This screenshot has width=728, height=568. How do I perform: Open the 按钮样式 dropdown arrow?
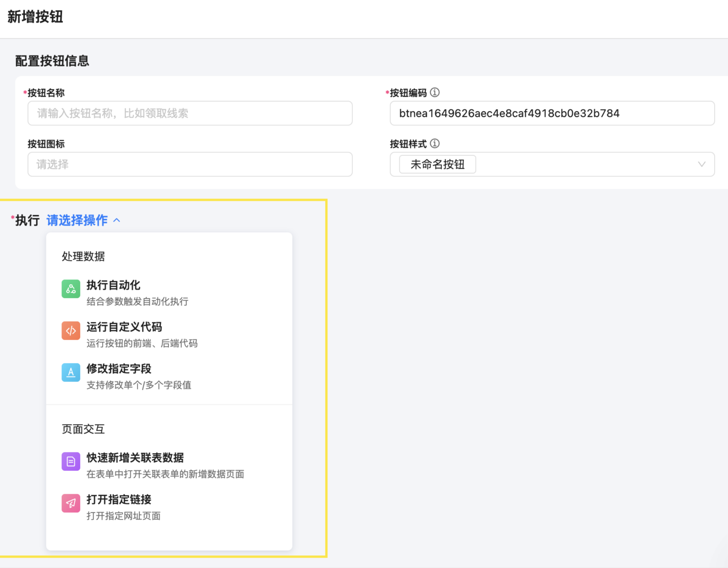pos(702,164)
